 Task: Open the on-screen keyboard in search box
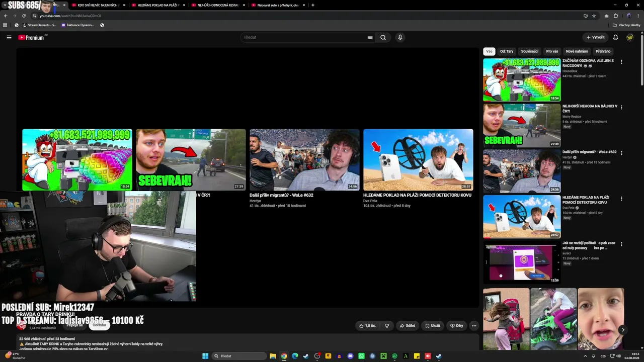pyautogui.click(x=370, y=37)
